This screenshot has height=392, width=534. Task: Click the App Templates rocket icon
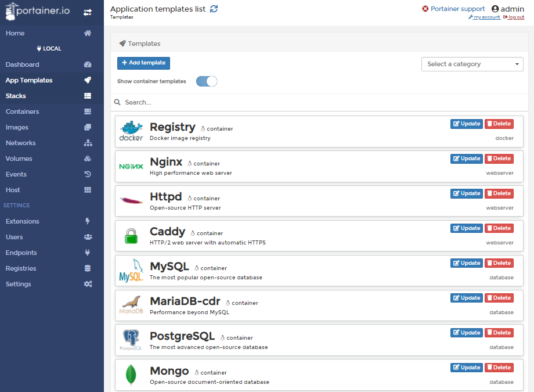[x=88, y=80]
